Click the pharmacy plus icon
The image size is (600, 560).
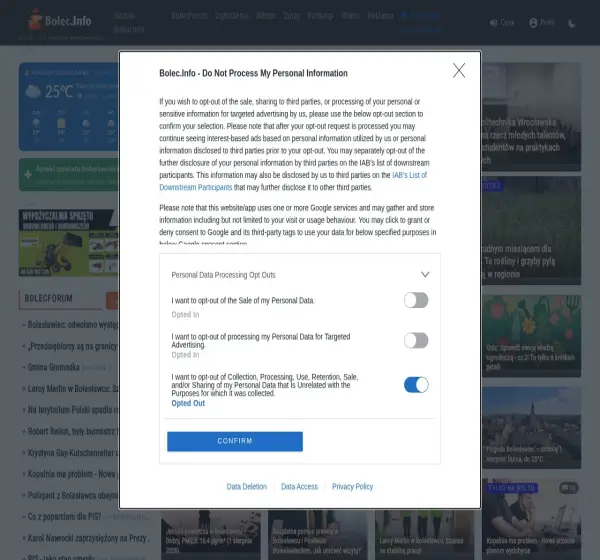[x=28, y=175]
